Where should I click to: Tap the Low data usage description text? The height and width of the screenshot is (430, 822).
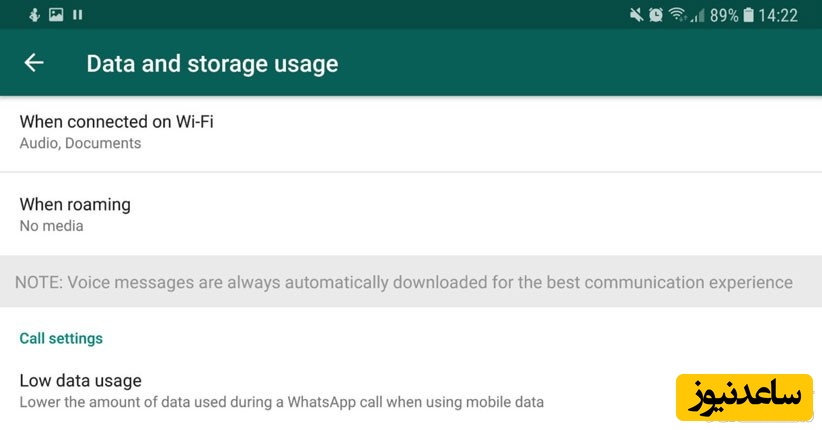(281, 403)
